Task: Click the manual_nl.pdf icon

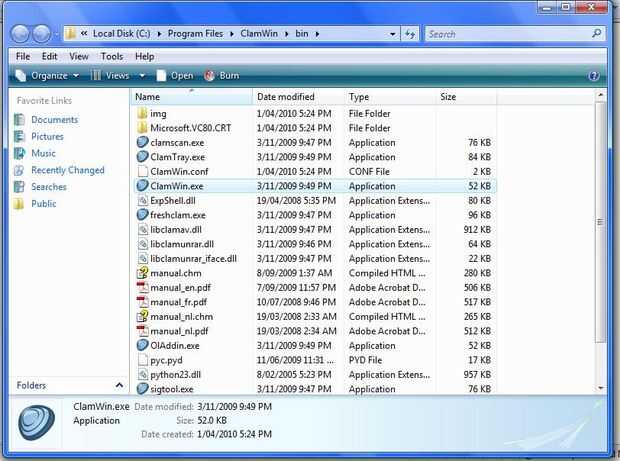Action: (x=142, y=331)
